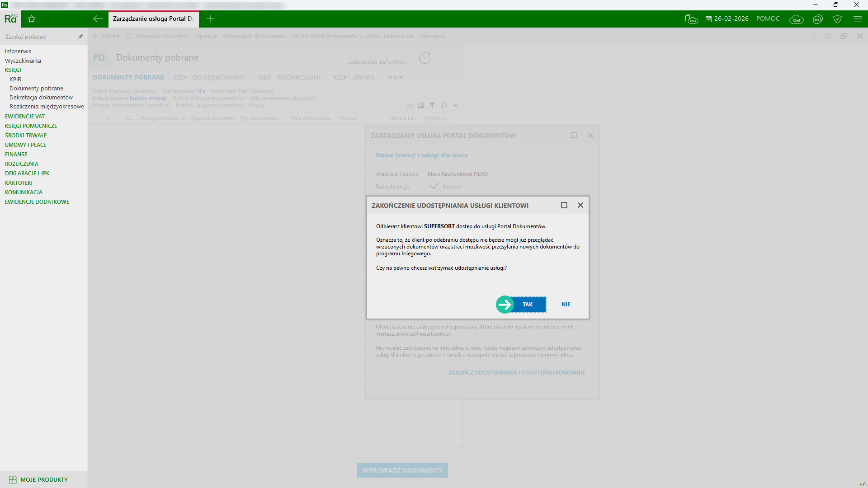Click the KSeF cloud icon

pyautogui.click(x=796, y=19)
